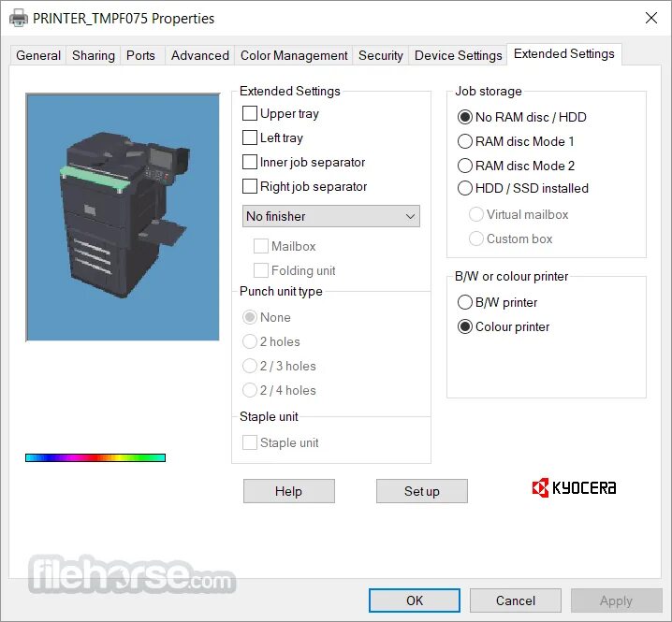Select None punch unit type
The width and height of the screenshot is (672, 622).
click(250, 317)
